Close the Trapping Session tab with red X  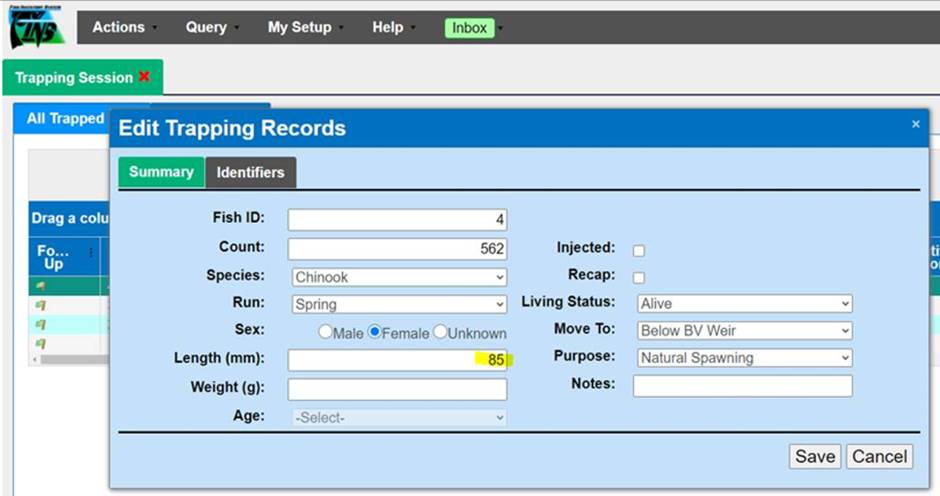coord(145,77)
